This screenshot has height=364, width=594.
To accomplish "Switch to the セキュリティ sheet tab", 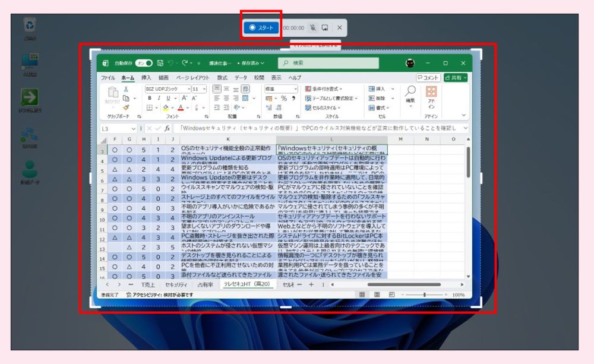I will pyautogui.click(x=176, y=284).
